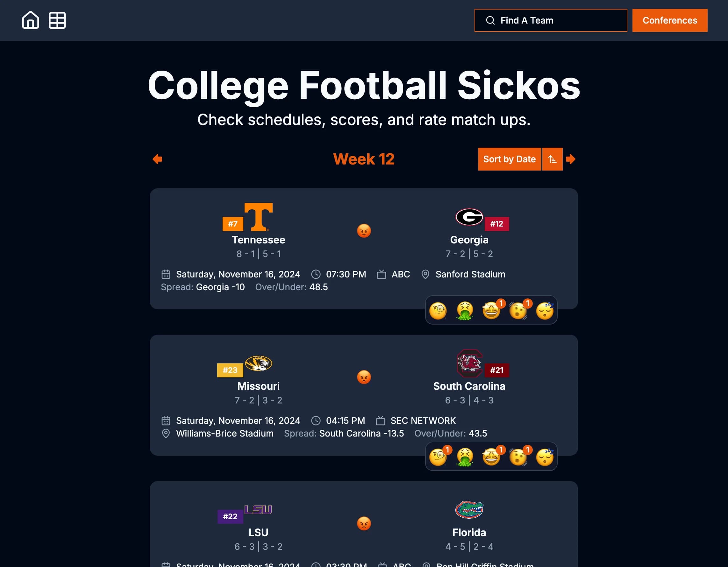The width and height of the screenshot is (728, 567).
Task: Open the Tennessee team logo
Action: [258, 217]
